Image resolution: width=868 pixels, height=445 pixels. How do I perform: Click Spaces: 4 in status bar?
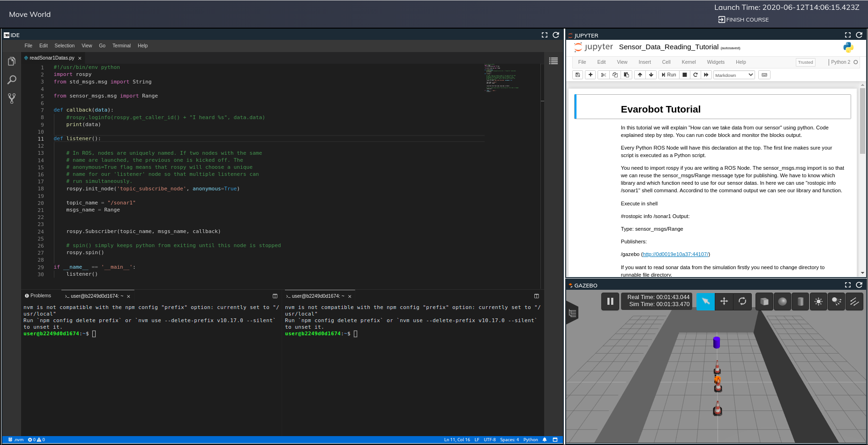click(509, 440)
